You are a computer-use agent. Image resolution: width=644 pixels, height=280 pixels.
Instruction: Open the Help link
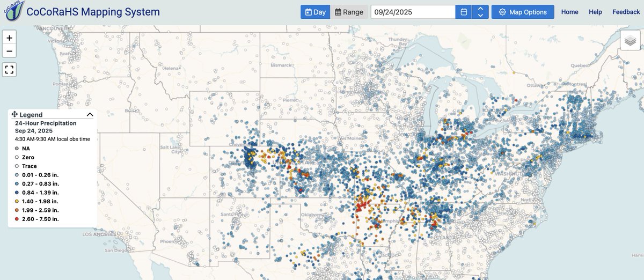coord(595,12)
